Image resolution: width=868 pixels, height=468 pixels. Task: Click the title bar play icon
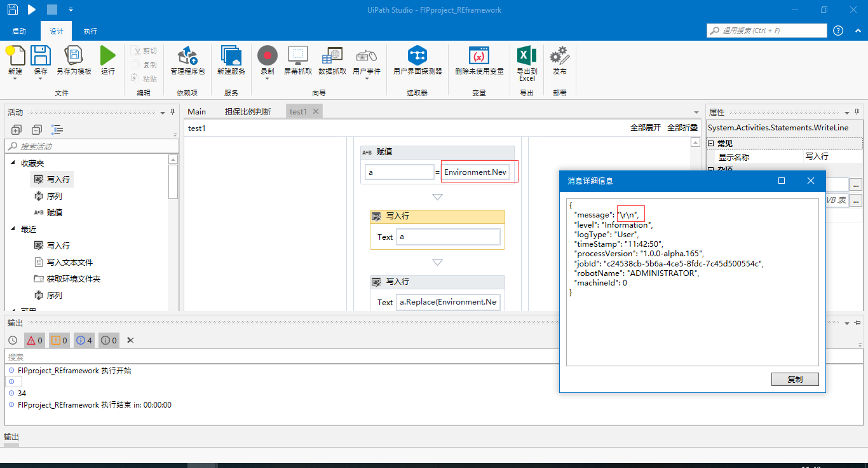(x=32, y=10)
